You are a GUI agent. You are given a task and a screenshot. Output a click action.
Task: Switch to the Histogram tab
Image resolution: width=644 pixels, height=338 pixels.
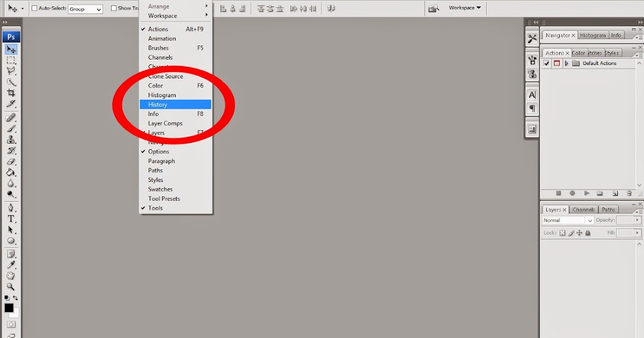click(x=592, y=35)
